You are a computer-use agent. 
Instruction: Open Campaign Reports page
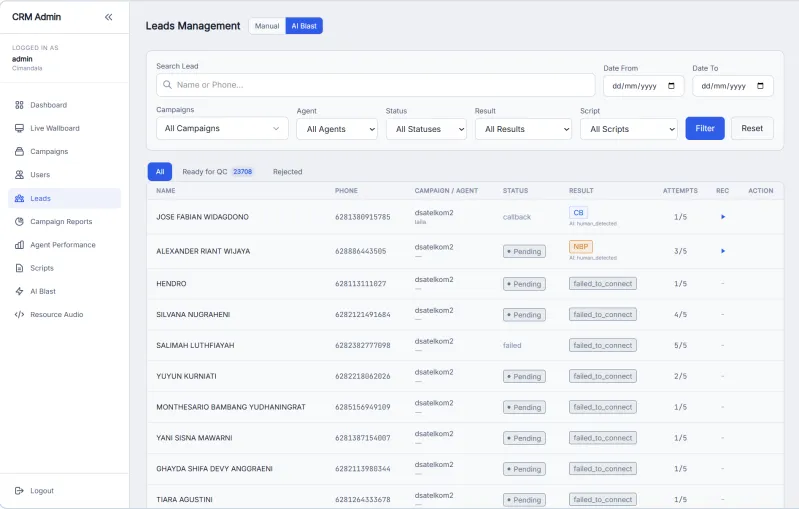(65, 222)
